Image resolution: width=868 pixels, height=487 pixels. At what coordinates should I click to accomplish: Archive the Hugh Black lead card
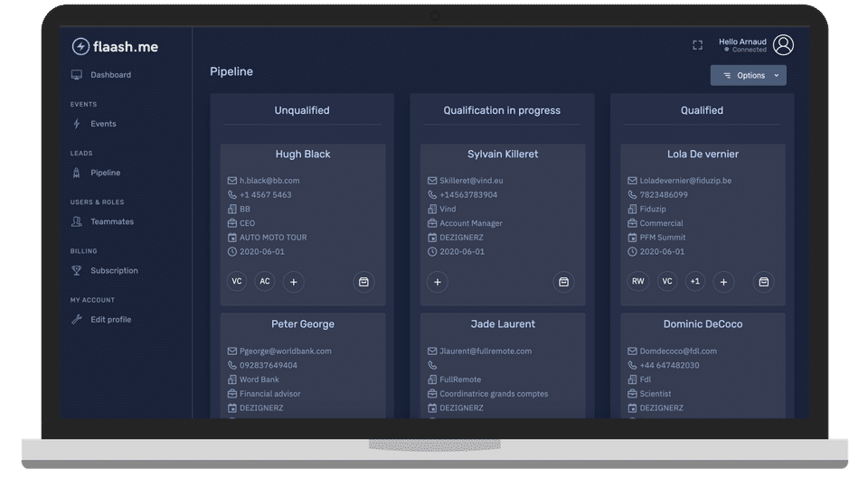(363, 282)
